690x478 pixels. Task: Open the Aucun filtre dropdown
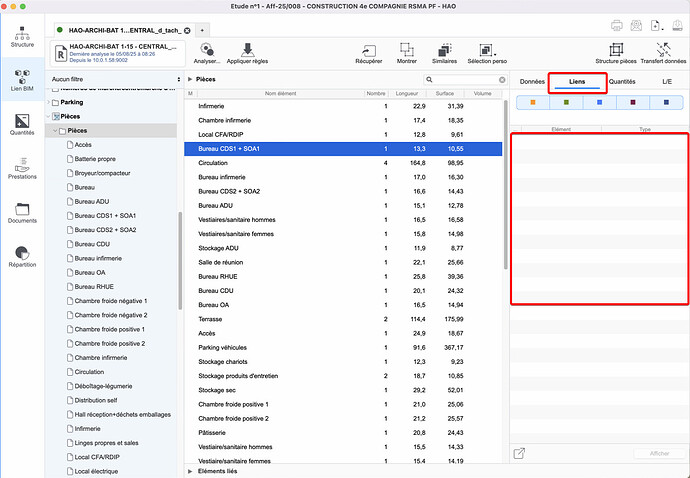(x=115, y=79)
